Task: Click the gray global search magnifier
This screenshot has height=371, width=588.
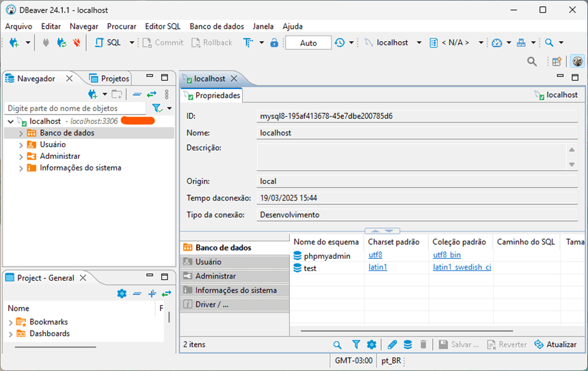Action: coord(532,62)
